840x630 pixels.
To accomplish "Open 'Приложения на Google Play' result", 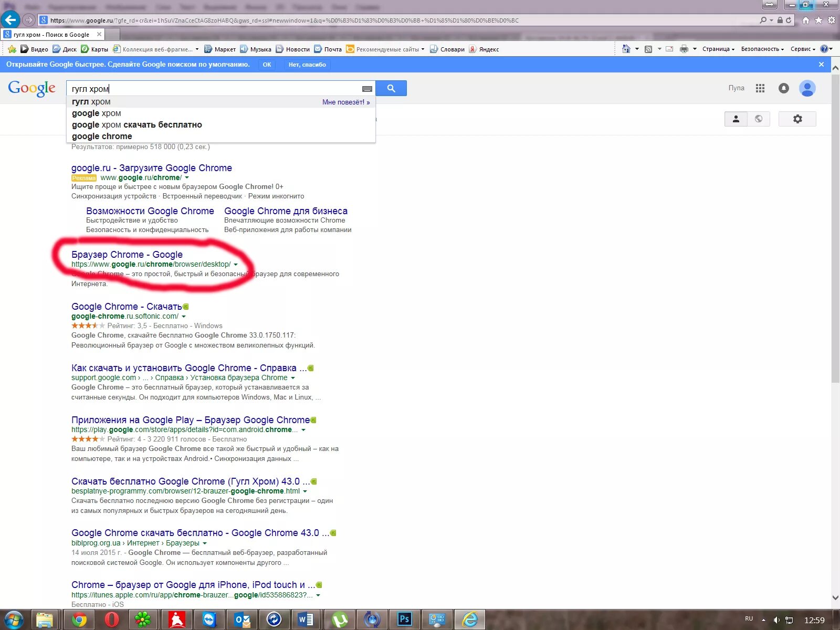I will [x=191, y=420].
